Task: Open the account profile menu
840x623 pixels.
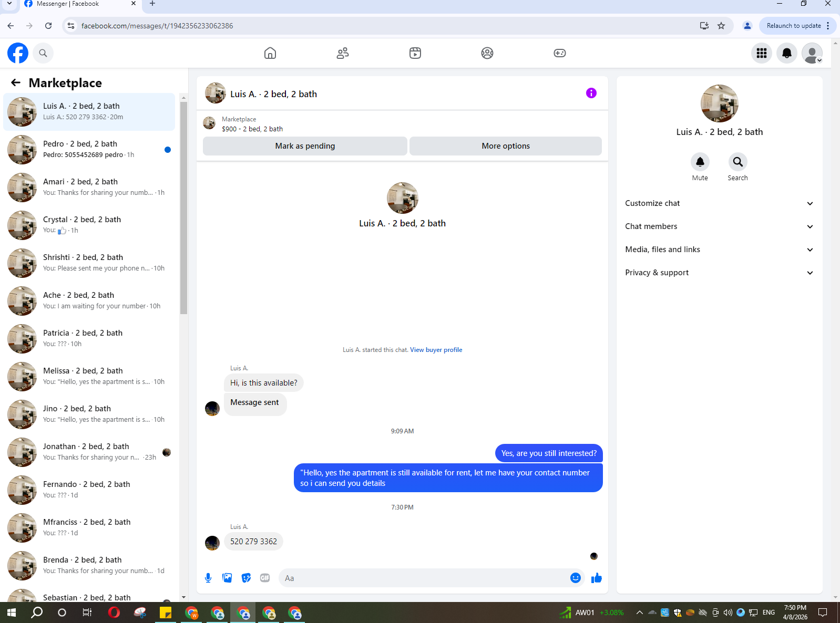Action: point(812,53)
